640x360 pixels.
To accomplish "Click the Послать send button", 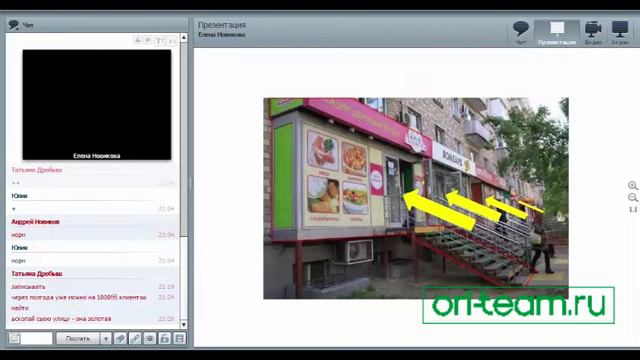I will coord(78,339).
